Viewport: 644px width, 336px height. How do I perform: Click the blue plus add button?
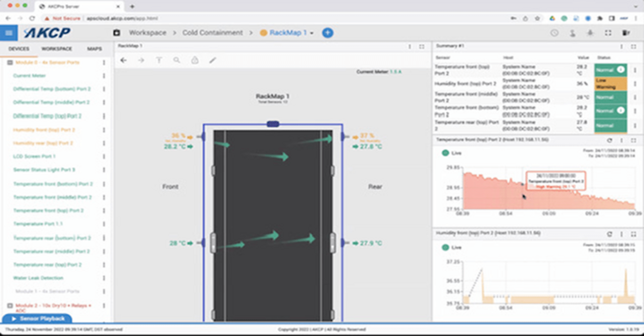327,33
